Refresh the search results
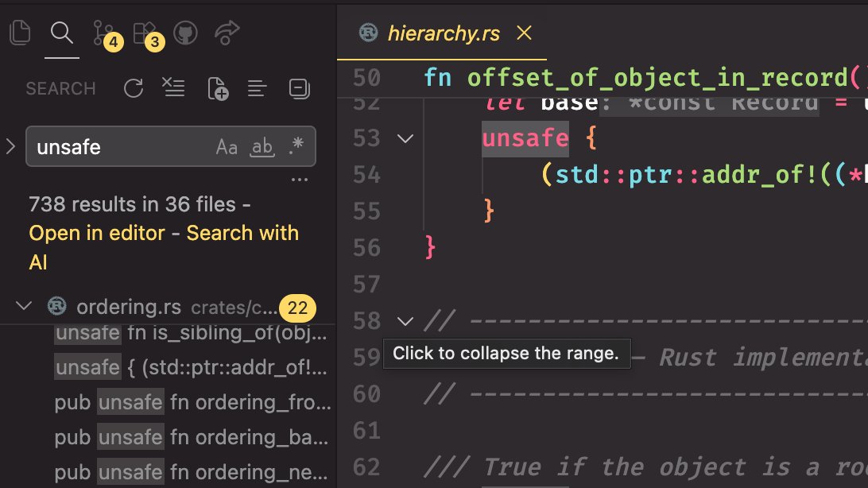 click(134, 88)
